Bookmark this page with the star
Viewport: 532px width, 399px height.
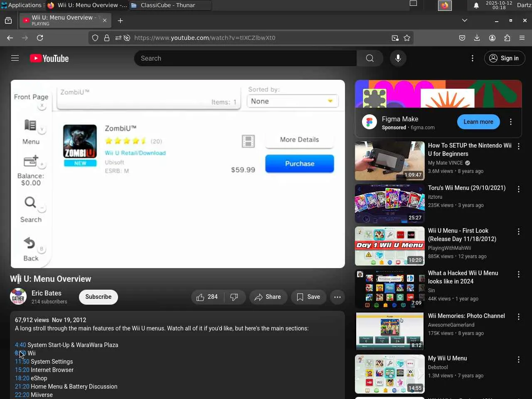coord(407,38)
